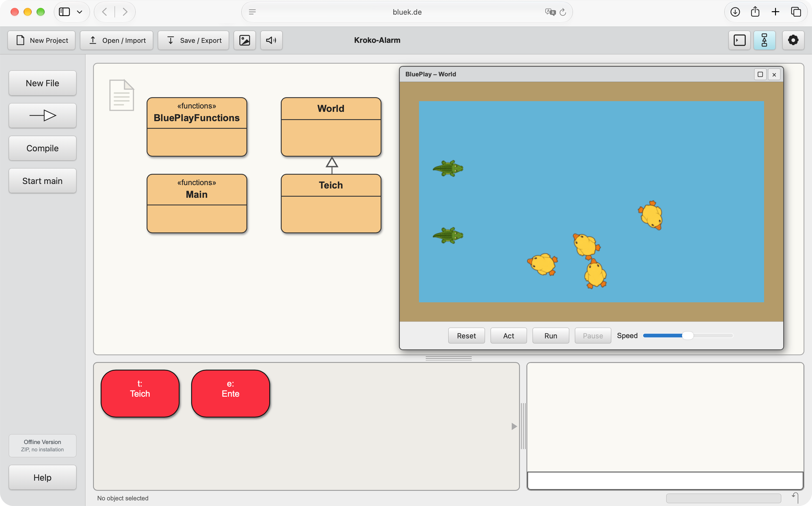The height and width of the screenshot is (506, 812).
Task: Click the Pause button
Action: (593, 336)
